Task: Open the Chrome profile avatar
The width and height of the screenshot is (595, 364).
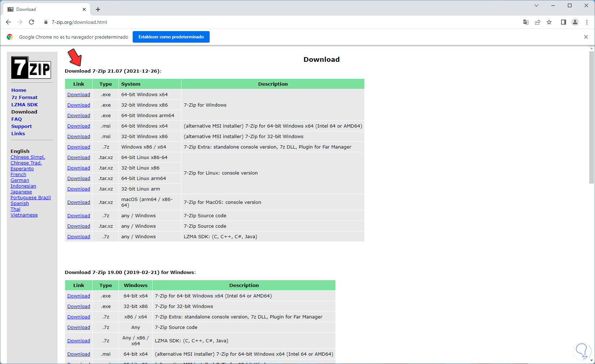Action: click(575, 22)
